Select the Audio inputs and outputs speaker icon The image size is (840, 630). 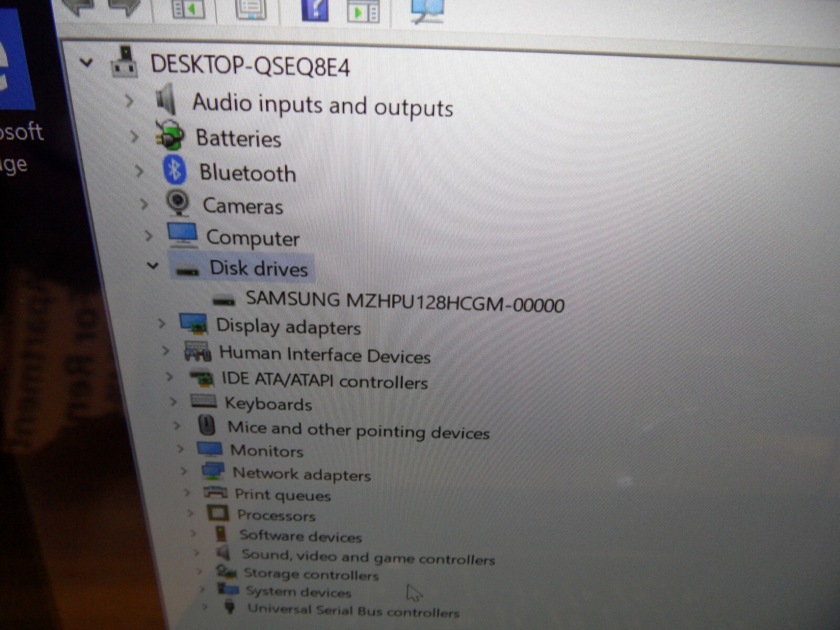(x=167, y=99)
